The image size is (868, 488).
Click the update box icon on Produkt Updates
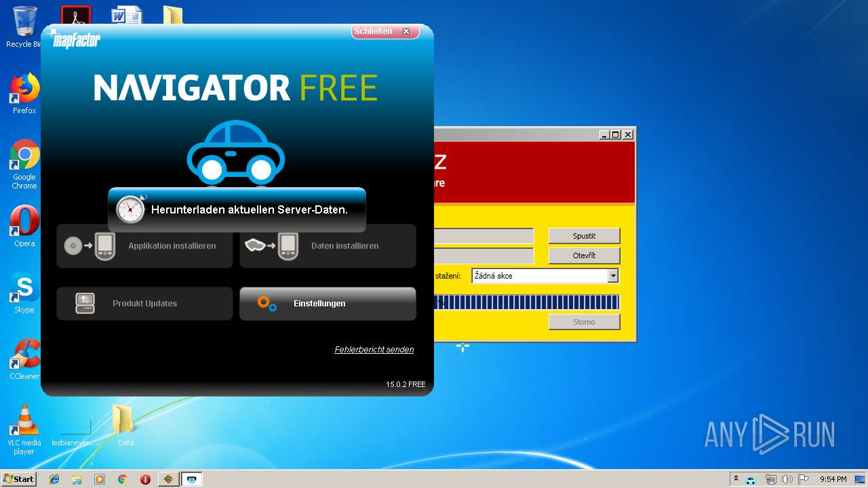(x=85, y=304)
